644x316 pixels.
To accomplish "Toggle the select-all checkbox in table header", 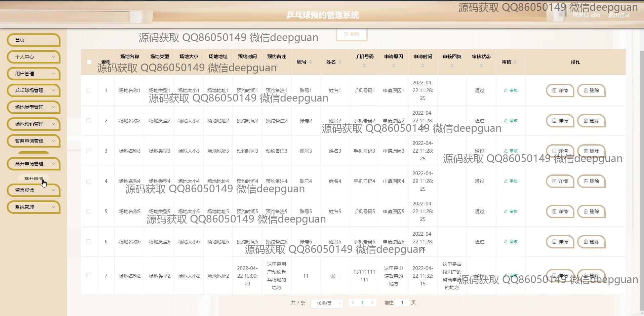I will pyautogui.click(x=89, y=62).
